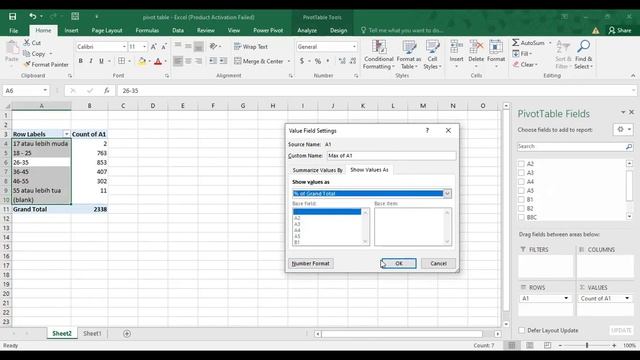Pick the fill color bucket
Image resolution: width=640 pixels, height=360 pixels.
(x=142, y=61)
